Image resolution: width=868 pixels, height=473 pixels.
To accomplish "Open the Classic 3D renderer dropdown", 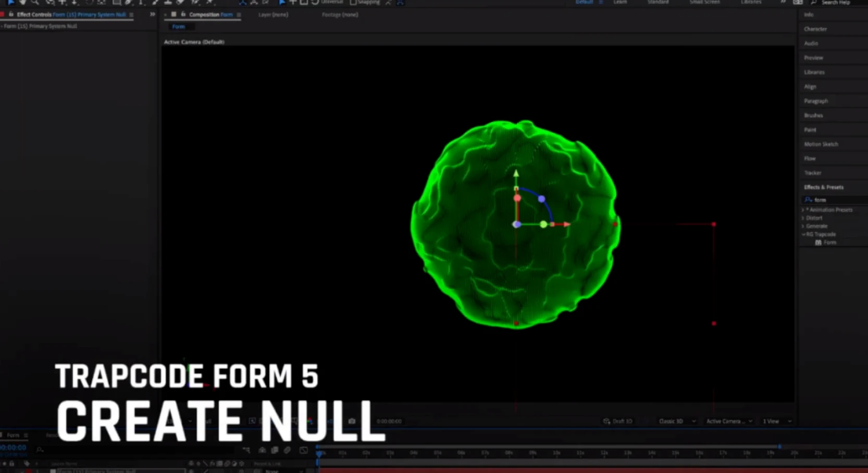I will point(677,421).
